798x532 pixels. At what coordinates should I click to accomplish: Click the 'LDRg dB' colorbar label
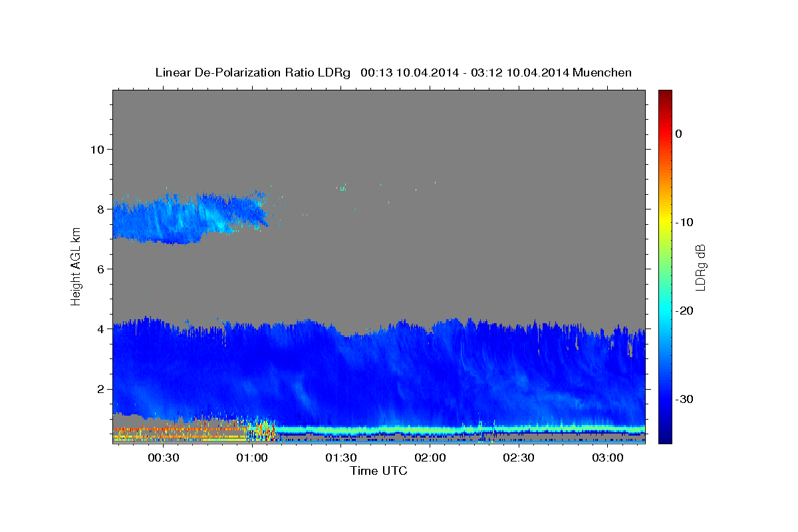coord(700,267)
